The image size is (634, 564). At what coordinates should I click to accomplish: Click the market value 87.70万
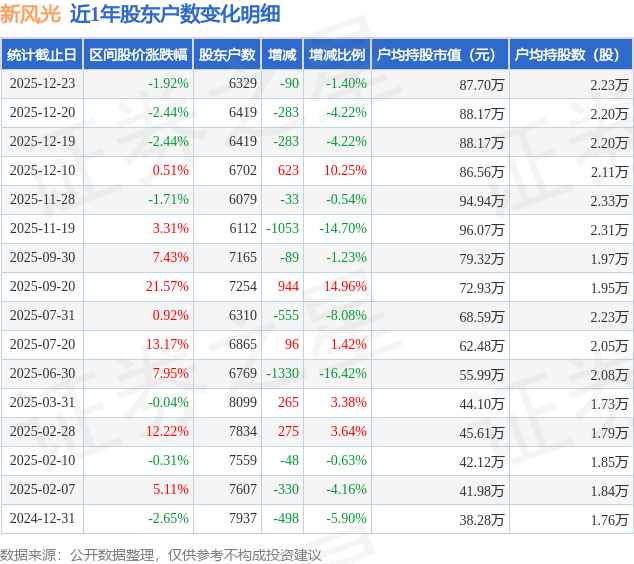click(x=482, y=85)
